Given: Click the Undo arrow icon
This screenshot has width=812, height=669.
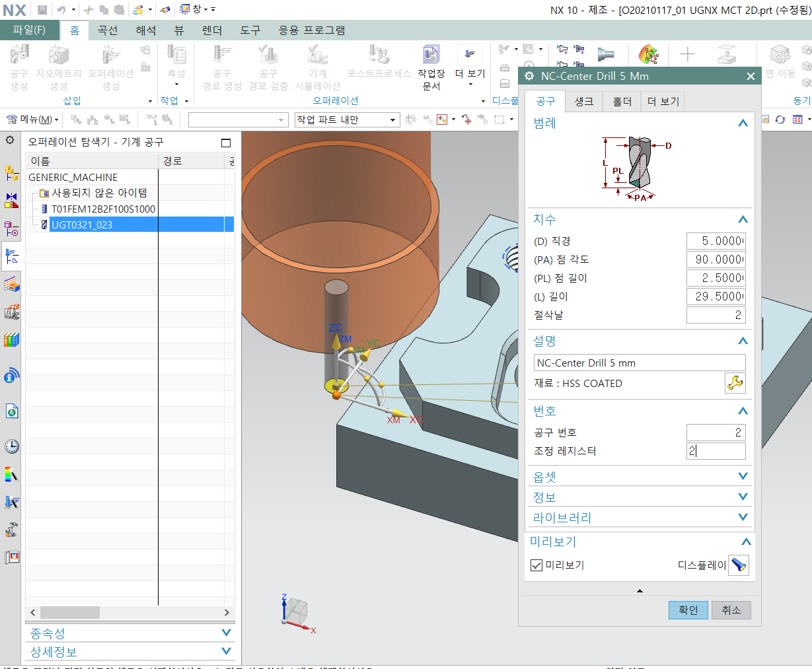Looking at the screenshot, I should [61, 9].
